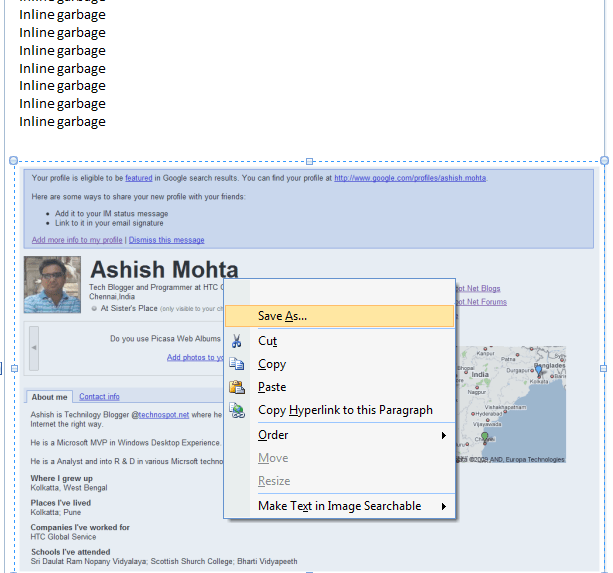Click the top-left circular selection handle
This screenshot has height=573, width=613.
[13, 161]
